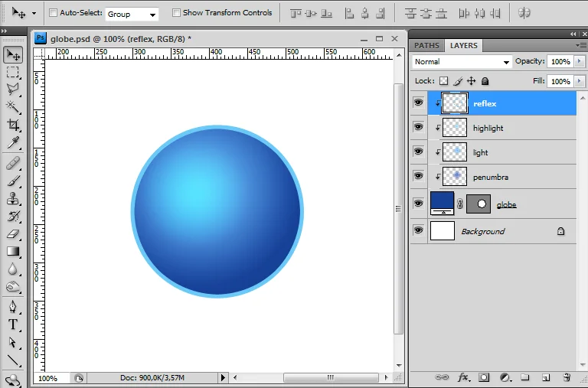Open layer style fx menu

pos(463,377)
